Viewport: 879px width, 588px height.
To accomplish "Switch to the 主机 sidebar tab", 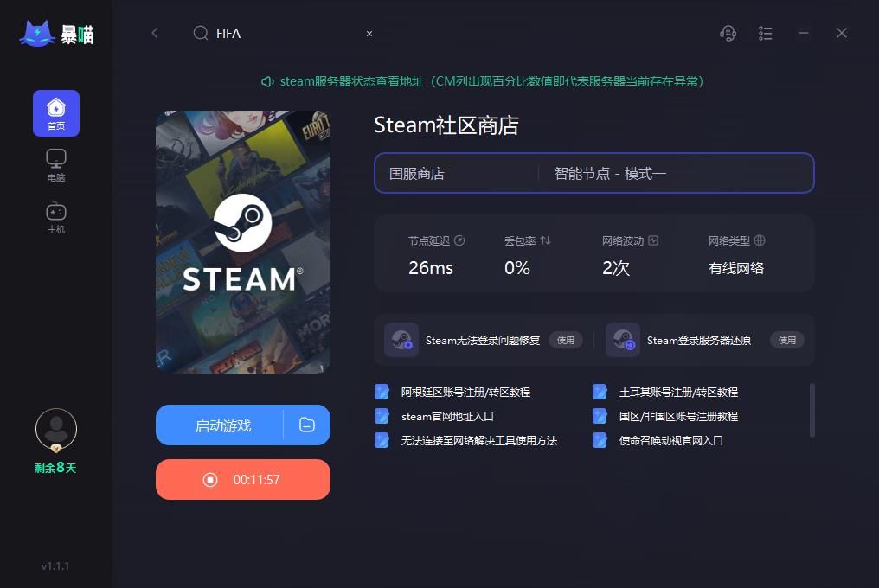I will (56, 218).
